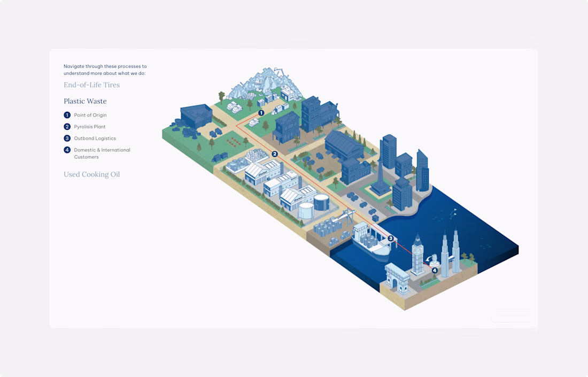The image size is (588, 377).
Task: Click the plastic waste mountain illustration
Action: coord(265,83)
